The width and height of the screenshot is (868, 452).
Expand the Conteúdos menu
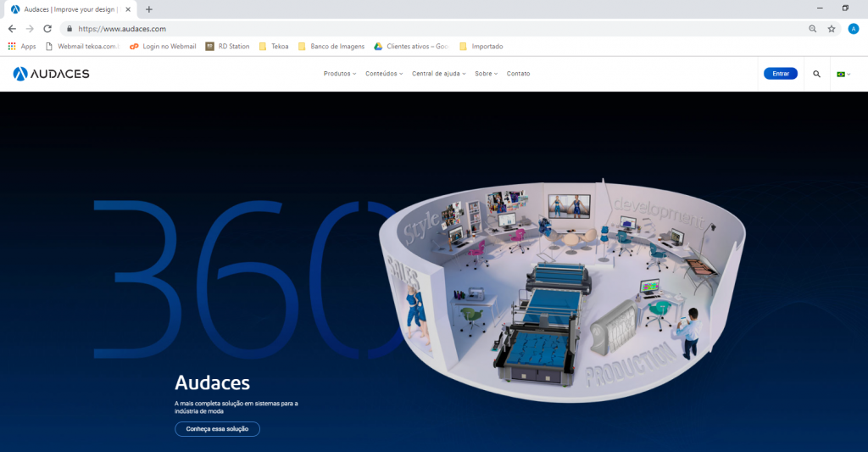(384, 74)
